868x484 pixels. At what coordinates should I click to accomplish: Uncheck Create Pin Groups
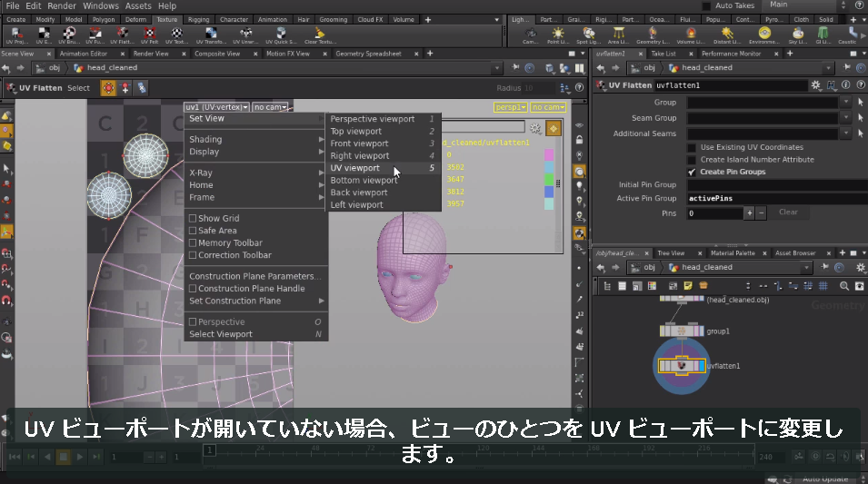[x=692, y=172]
